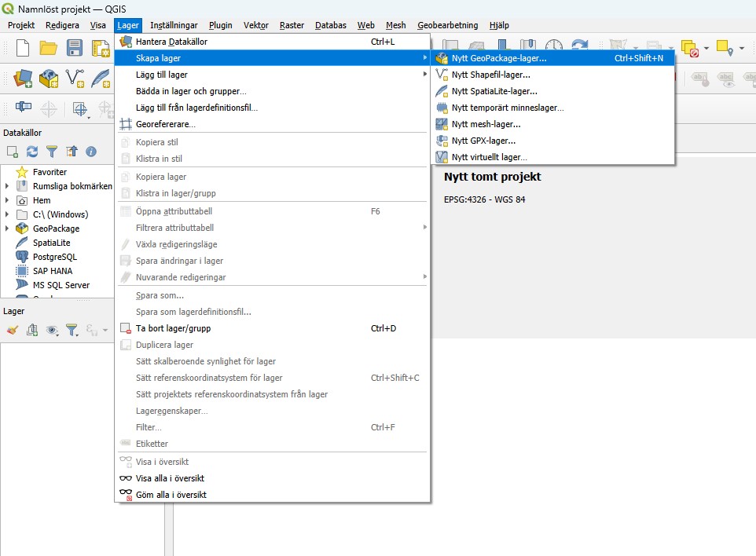Click the New GeoPackage Layer toolbar icon
Screen dimensions: 756x556
(x=49, y=78)
